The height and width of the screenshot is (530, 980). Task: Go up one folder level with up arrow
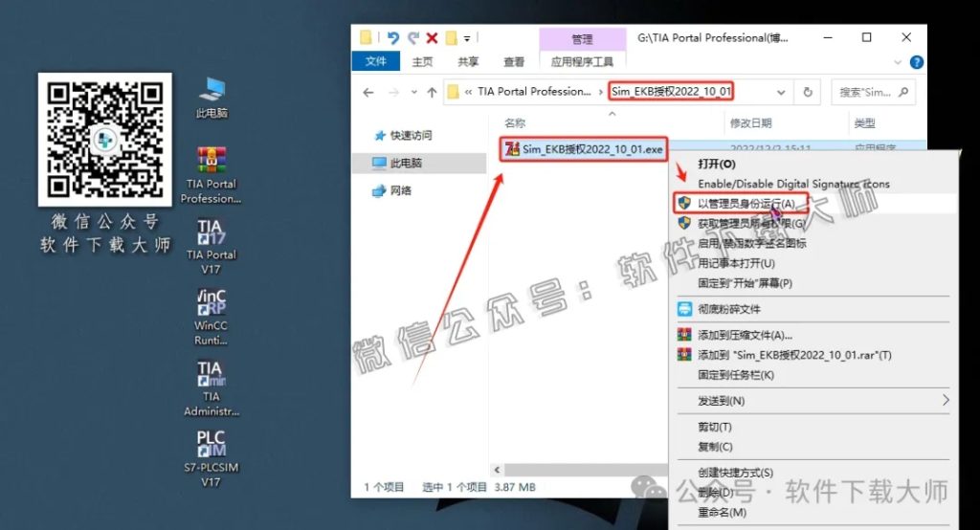pos(432,93)
